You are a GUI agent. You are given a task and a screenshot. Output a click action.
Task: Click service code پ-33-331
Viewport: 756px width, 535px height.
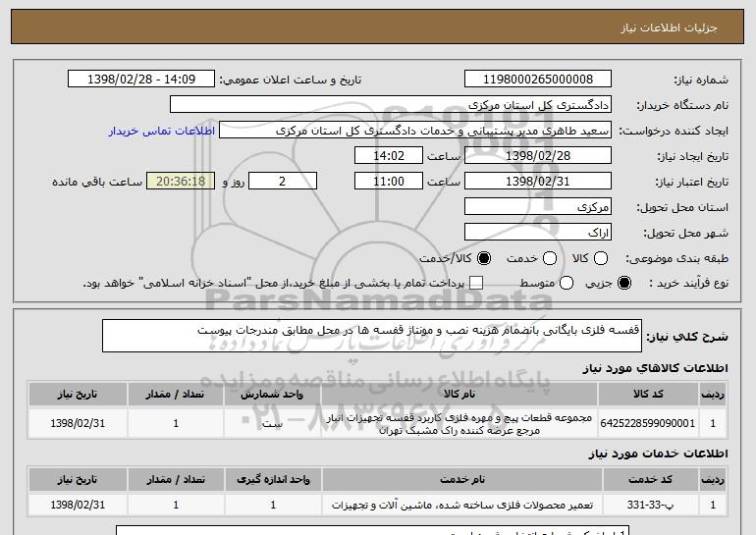tap(650, 505)
